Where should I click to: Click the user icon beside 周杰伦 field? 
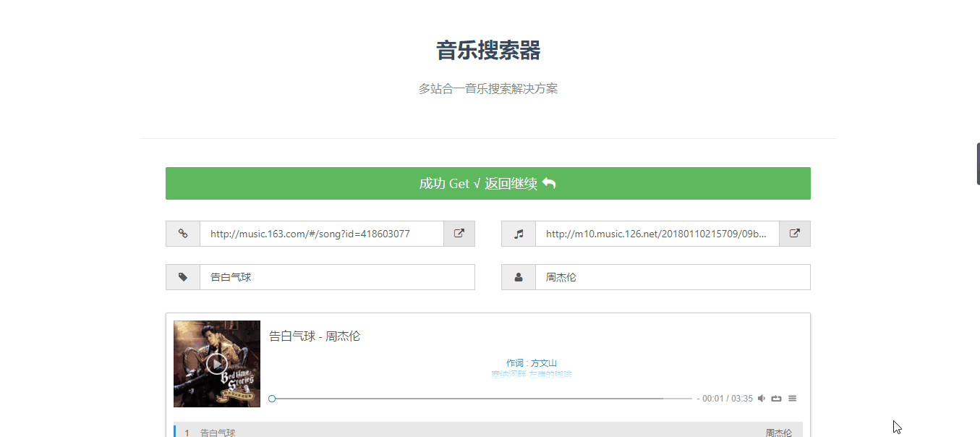tap(519, 277)
